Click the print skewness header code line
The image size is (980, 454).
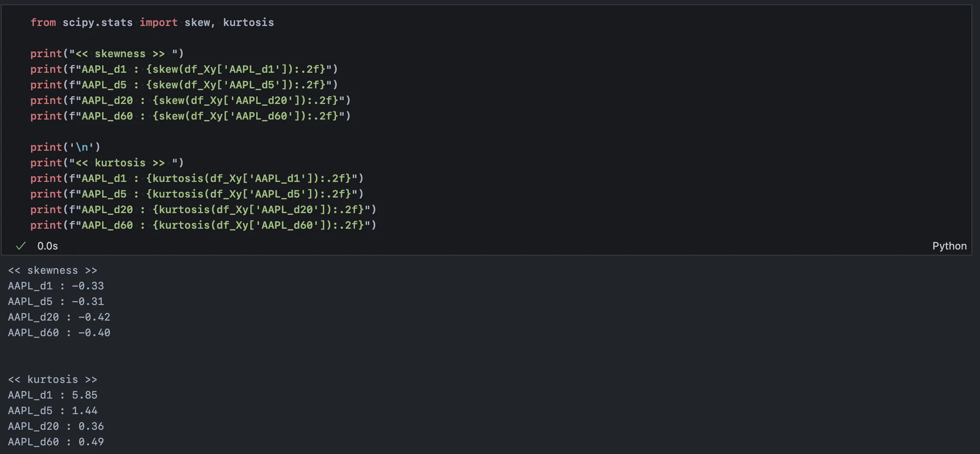pos(107,54)
